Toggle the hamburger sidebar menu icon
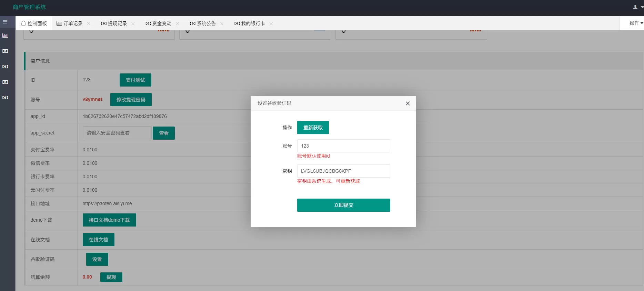Viewport: 644px width, 291px height. tap(5, 22)
